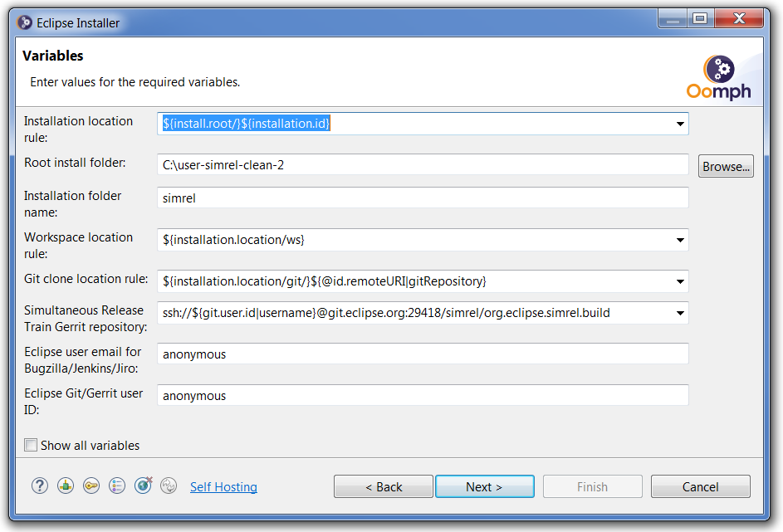The image size is (783, 532).
Task: Close the Eclipse Installer window
Action: point(739,19)
